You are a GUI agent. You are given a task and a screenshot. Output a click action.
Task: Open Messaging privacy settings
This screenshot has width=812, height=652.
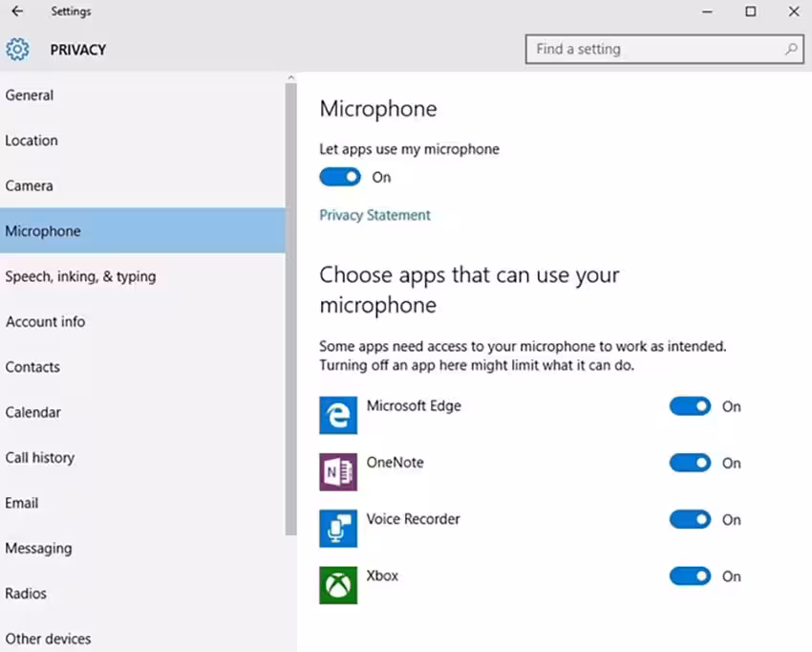tap(142, 548)
